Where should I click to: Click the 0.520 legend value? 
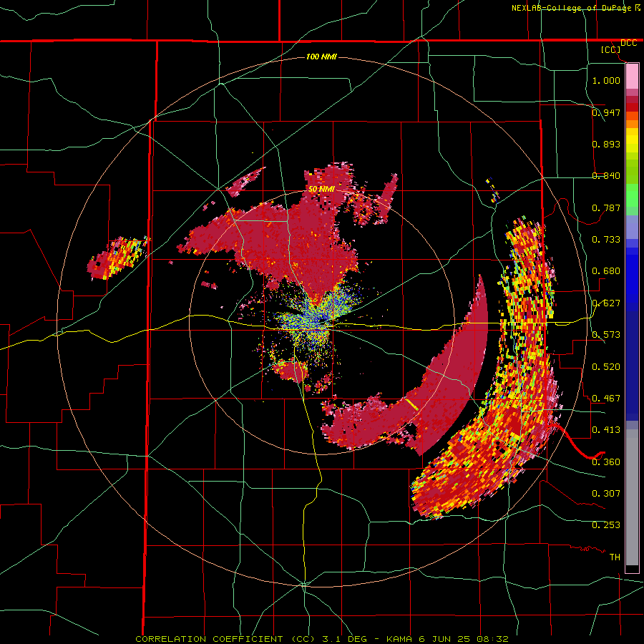click(606, 367)
